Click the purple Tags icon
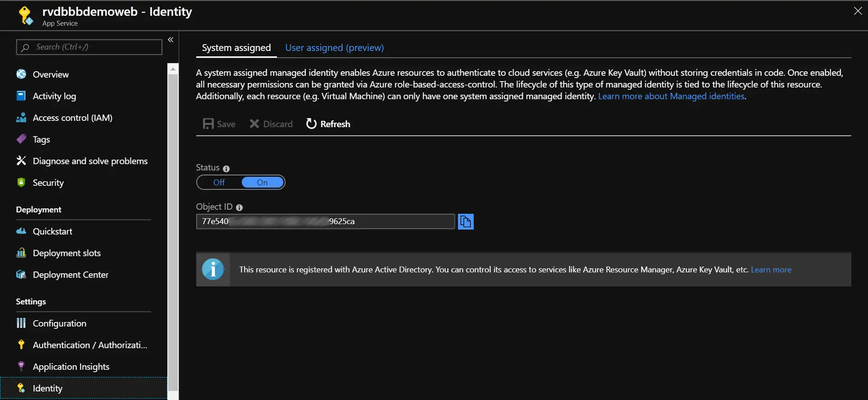The image size is (868, 400). 21,139
